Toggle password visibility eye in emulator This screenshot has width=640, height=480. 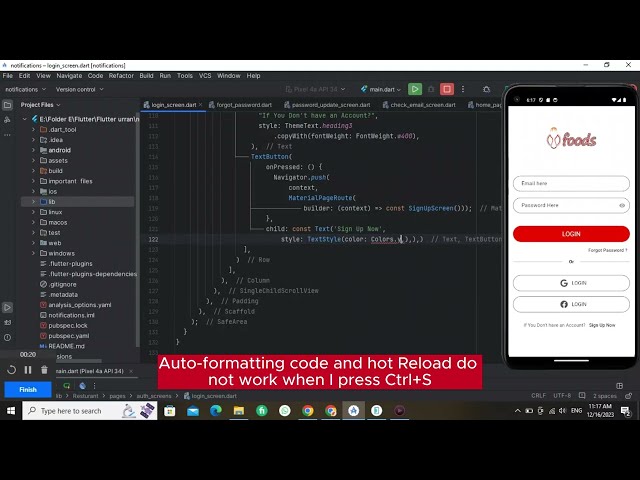(x=622, y=205)
